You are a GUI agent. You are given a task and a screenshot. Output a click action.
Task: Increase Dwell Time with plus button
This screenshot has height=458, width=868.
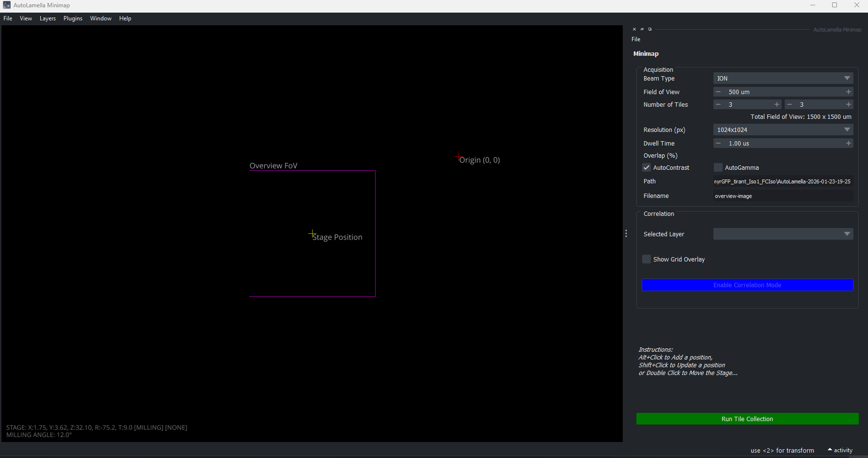tap(848, 143)
